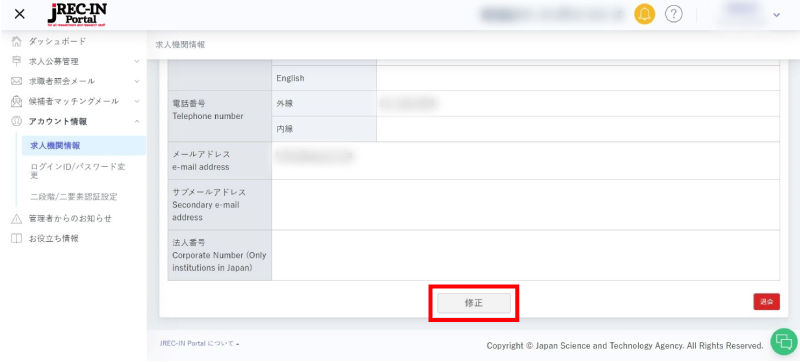Click the 法人番号 Corporate Number label
800x362 pixels.
(x=219, y=255)
